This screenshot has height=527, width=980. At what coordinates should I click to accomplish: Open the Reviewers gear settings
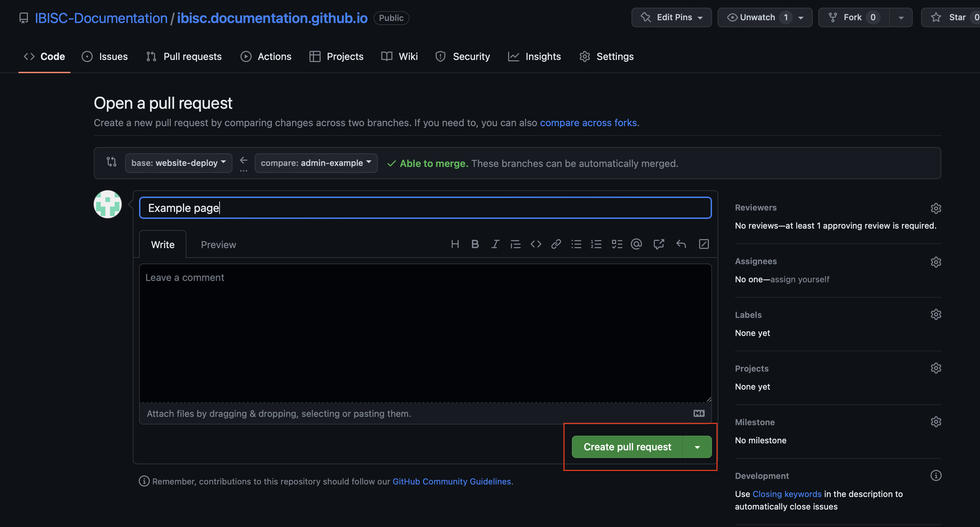point(935,208)
